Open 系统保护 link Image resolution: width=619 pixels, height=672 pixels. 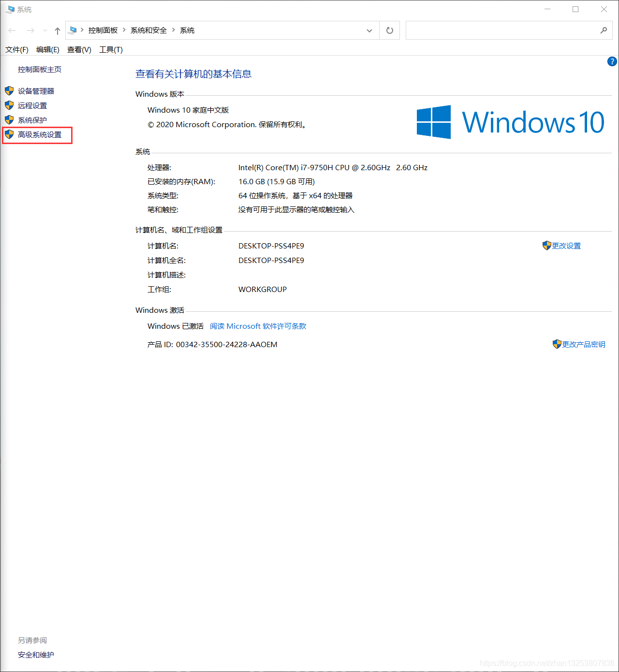coord(32,120)
